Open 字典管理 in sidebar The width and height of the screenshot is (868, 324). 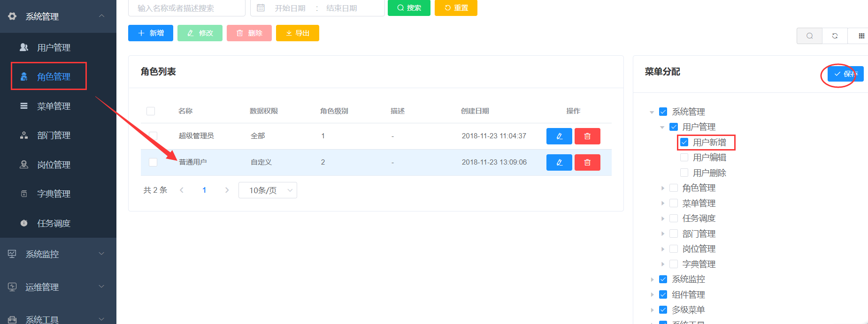pos(58,194)
